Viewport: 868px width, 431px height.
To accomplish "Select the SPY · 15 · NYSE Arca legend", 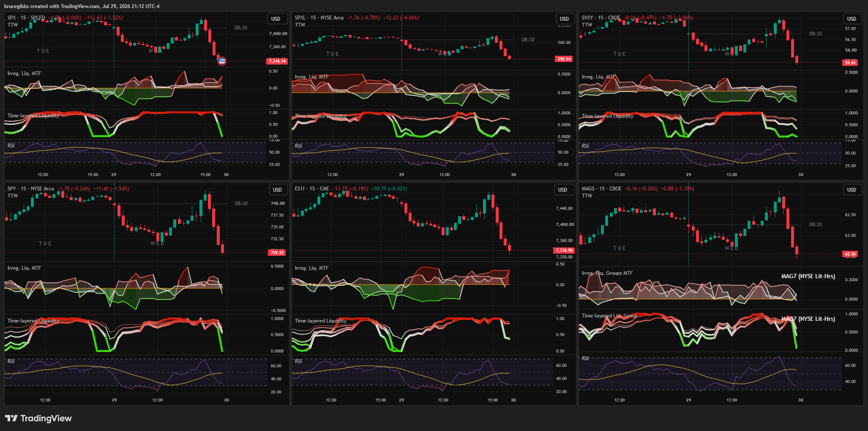I will click(30, 189).
